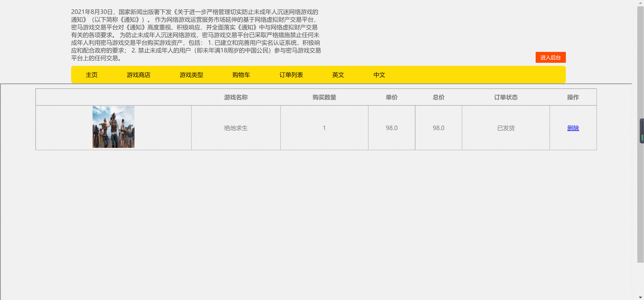The height and width of the screenshot is (300, 644).
Task: Click the 已发货 order status text
Action: tap(506, 128)
